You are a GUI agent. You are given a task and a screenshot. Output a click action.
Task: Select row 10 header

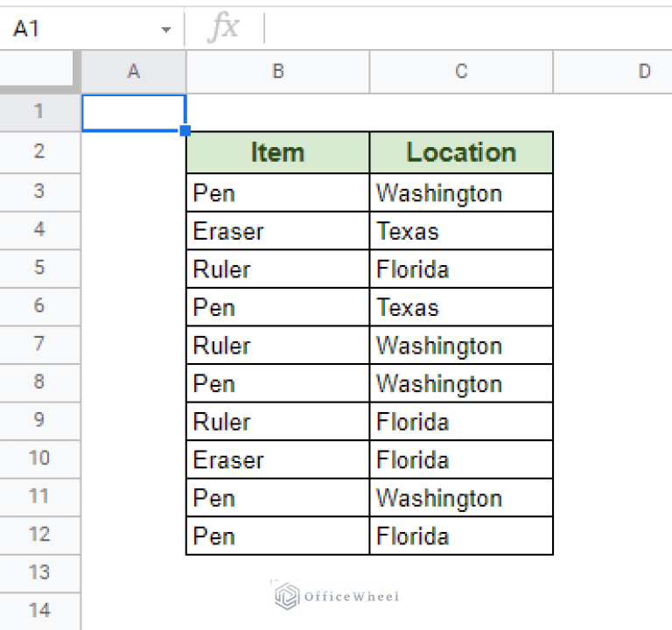39,458
